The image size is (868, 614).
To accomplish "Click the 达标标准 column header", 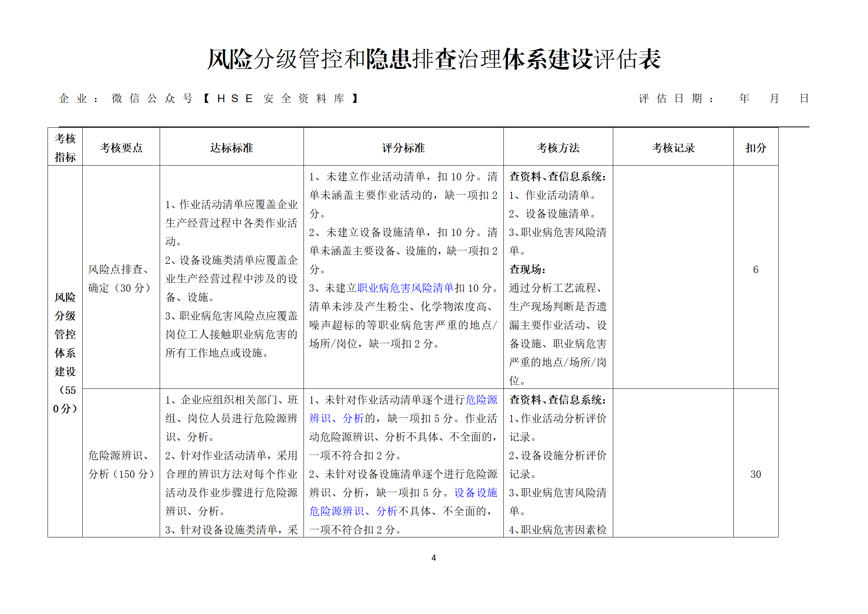I will pos(232,148).
